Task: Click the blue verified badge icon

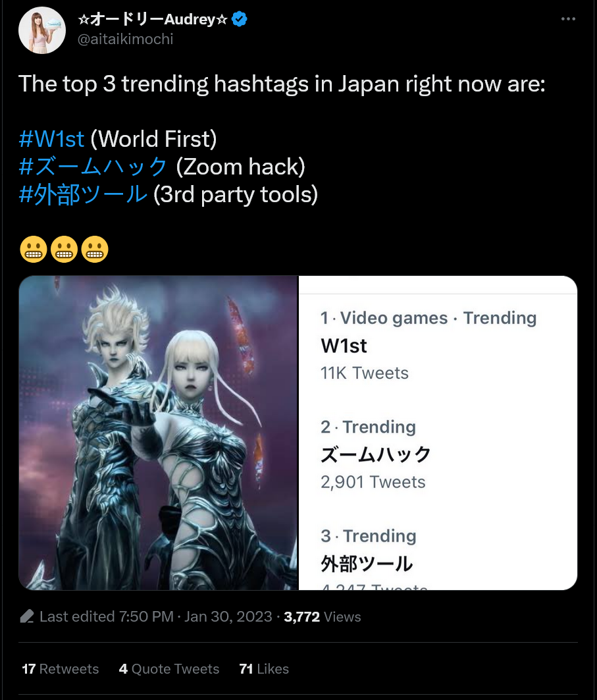Action: pos(240,19)
